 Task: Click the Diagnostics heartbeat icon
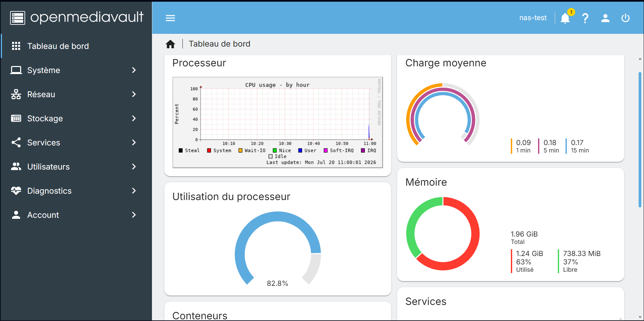click(16, 191)
